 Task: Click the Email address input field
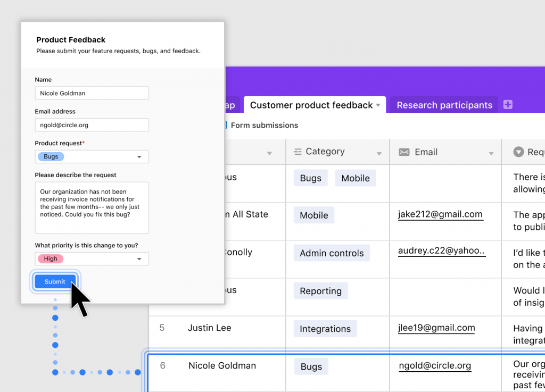click(92, 125)
